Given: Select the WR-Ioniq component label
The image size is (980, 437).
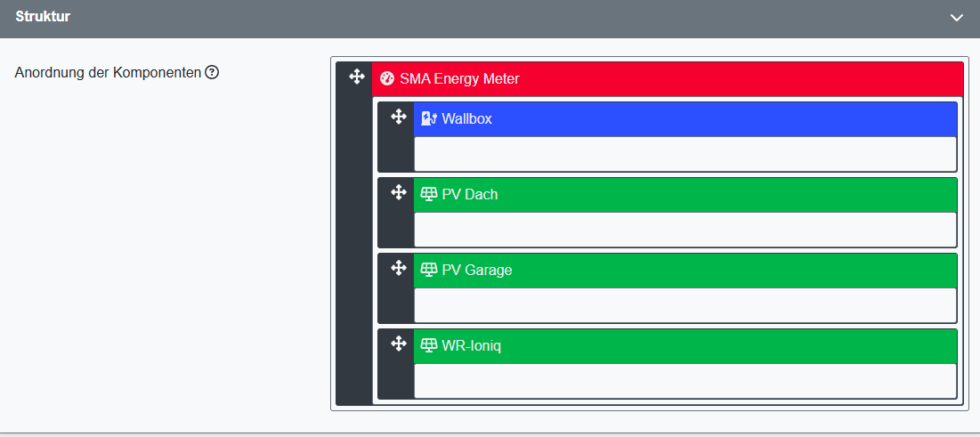Looking at the screenshot, I should pyautogui.click(x=472, y=345).
